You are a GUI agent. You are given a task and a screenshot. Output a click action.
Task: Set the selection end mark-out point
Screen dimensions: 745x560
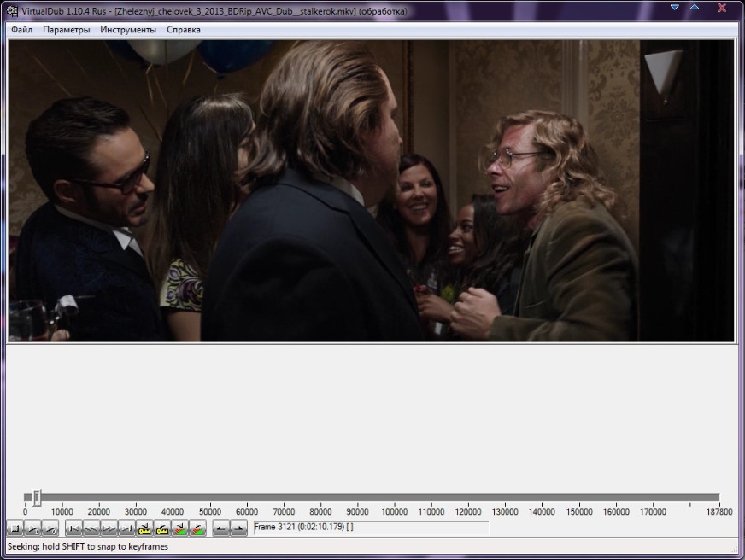[239, 528]
